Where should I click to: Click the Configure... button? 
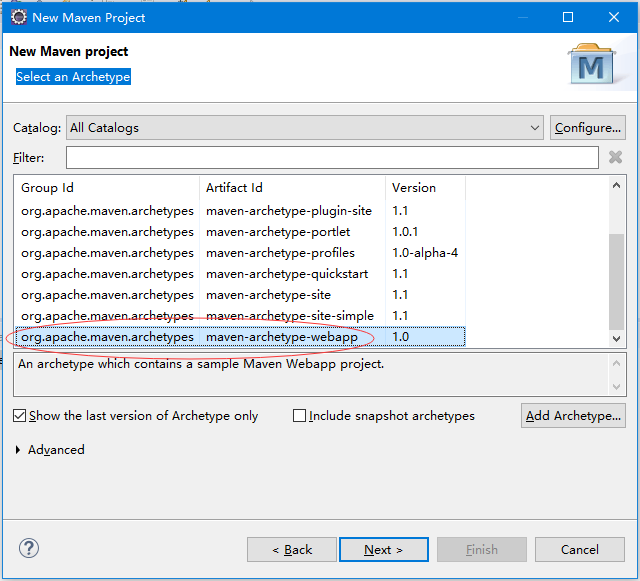[587, 128]
